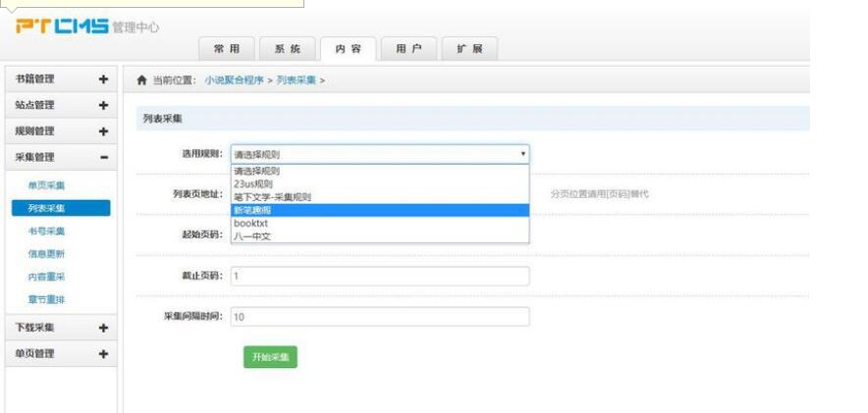868x413 pixels.
Task: Expand 书籍管理 with plus icon
Action: [x=103, y=79]
